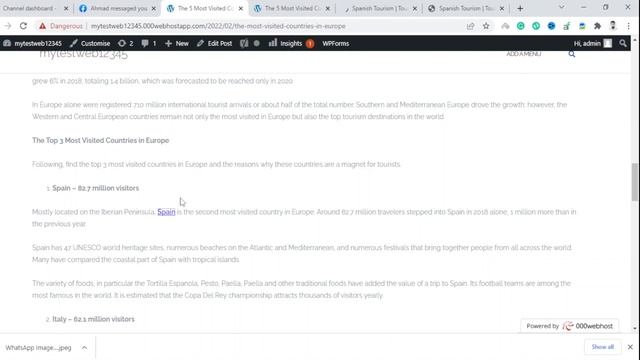Share this page icon in address bar

(471, 26)
